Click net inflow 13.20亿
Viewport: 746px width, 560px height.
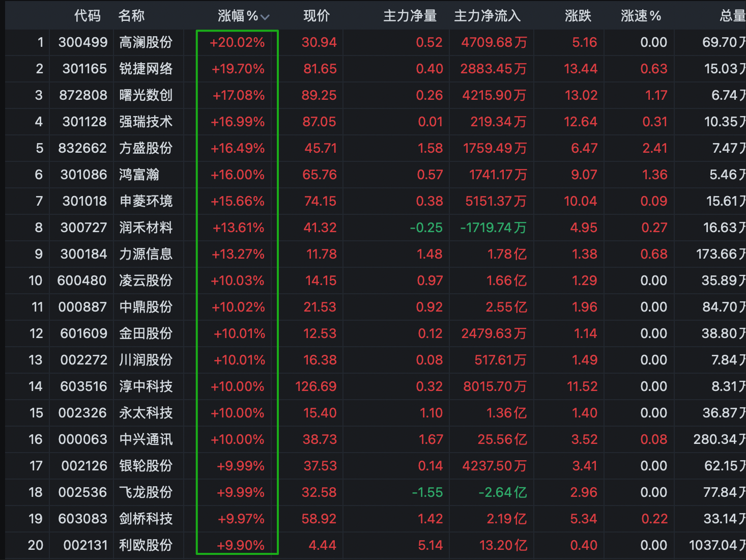click(x=503, y=545)
